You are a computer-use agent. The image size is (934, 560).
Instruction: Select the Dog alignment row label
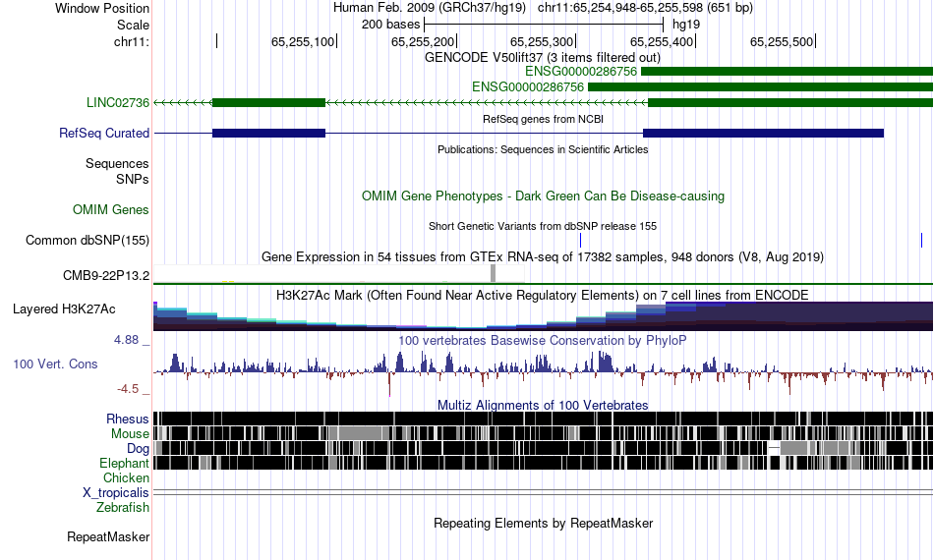coord(138,448)
